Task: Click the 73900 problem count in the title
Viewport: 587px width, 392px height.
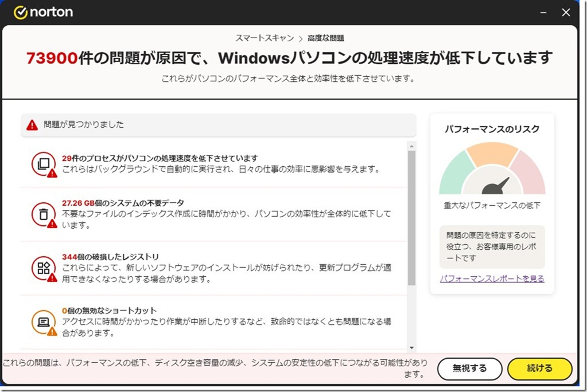Action: (52, 58)
